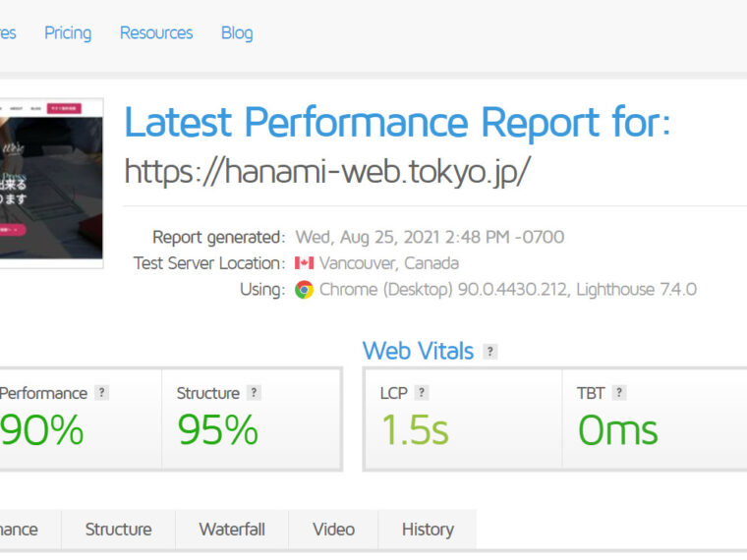Open the Performance score help icon
The width and height of the screenshot is (747, 560).
[x=101, y=393]
